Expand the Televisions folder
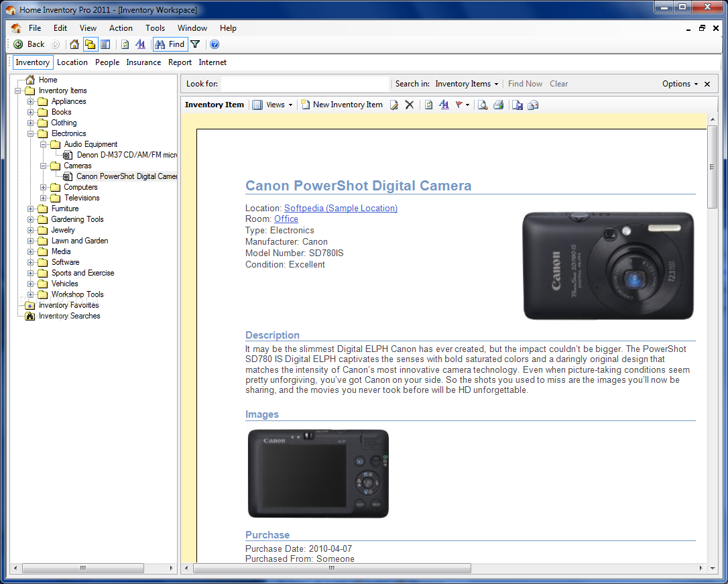 pyautogui.click(x=43, y=198)
